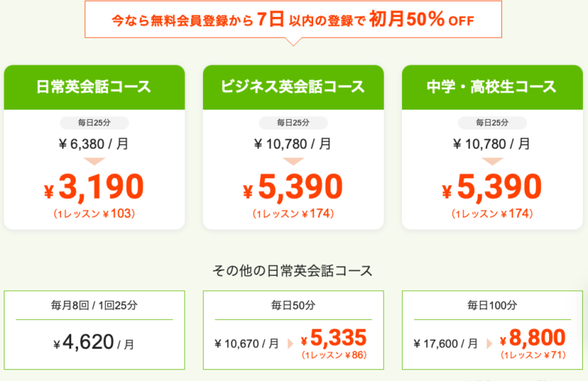Click the down arrow in ビジネス英会話コース card

(293, 161)
